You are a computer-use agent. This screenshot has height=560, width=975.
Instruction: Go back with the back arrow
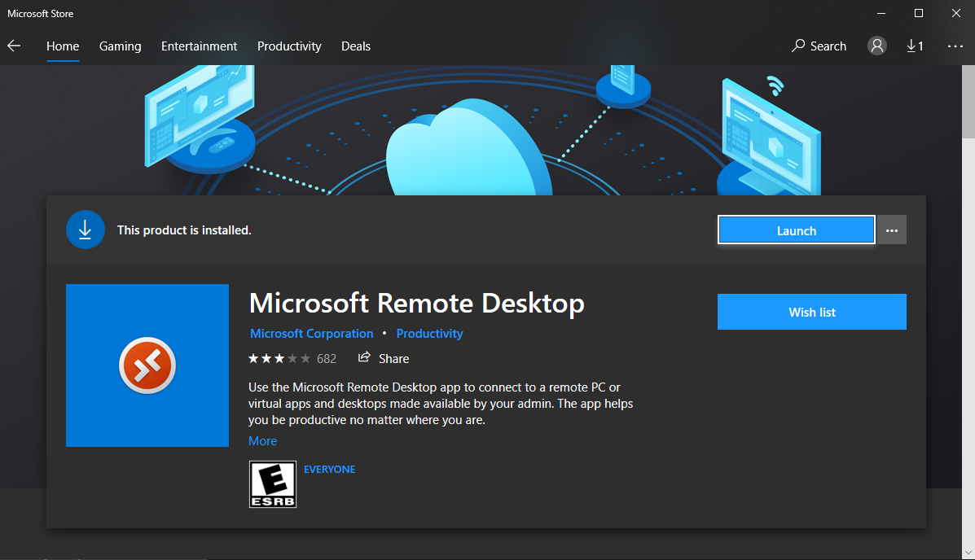pos(14,46)
